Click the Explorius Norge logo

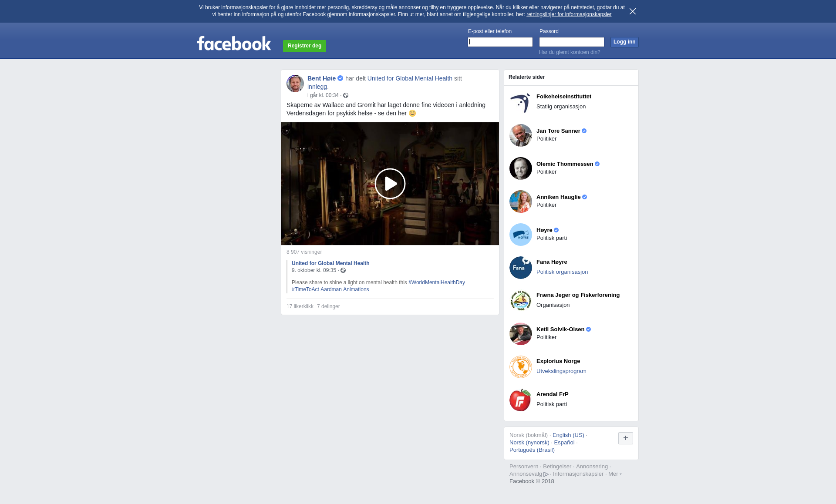coord(521,367)
